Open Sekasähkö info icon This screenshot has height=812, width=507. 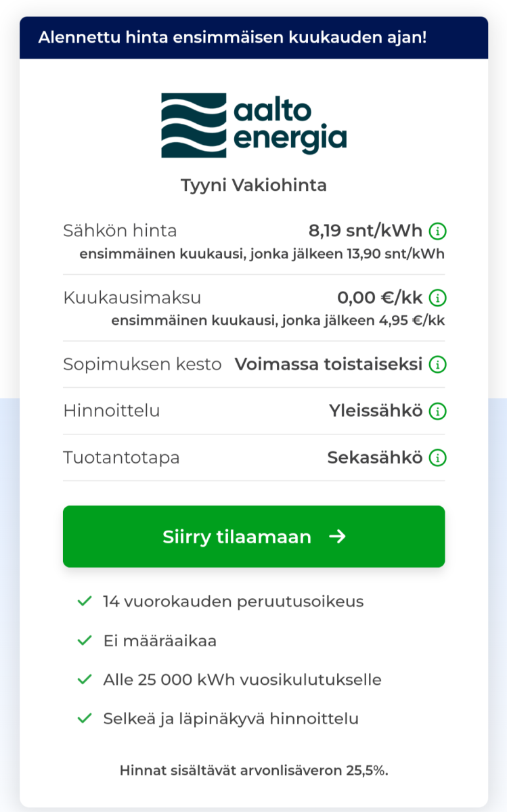[x=438, y=458]
